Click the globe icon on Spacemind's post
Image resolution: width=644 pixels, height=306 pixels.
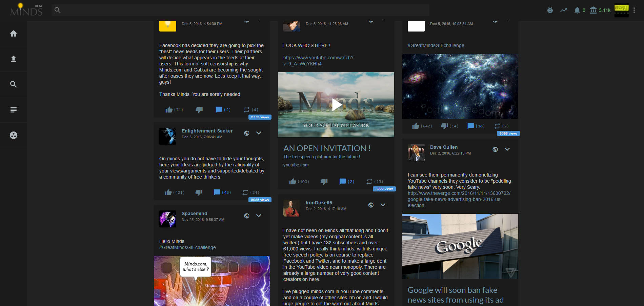pyautogui.click(x=247, y=216)
